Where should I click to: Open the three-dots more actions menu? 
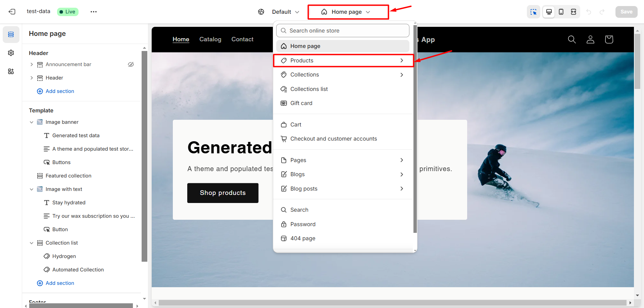(94, 12)
